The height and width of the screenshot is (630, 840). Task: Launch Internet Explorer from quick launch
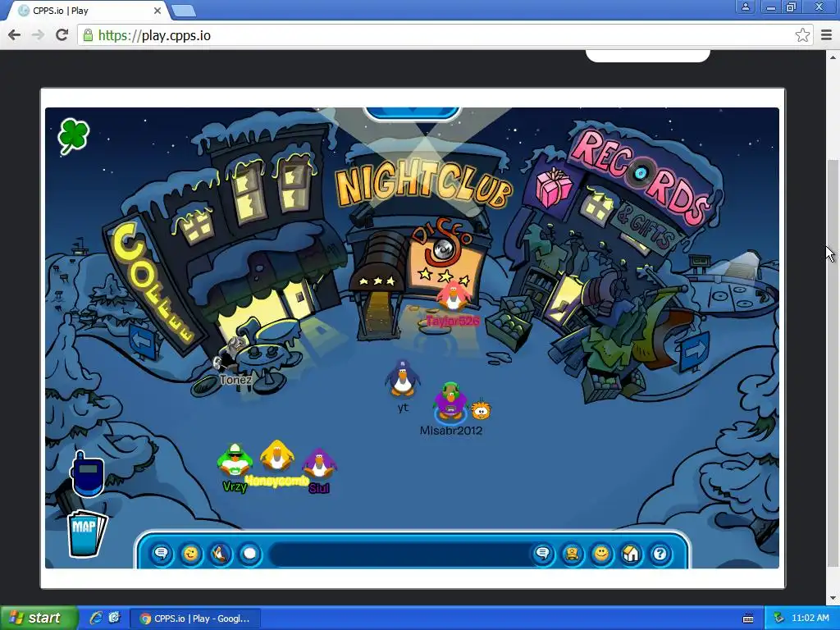click(x=96, y=619)
